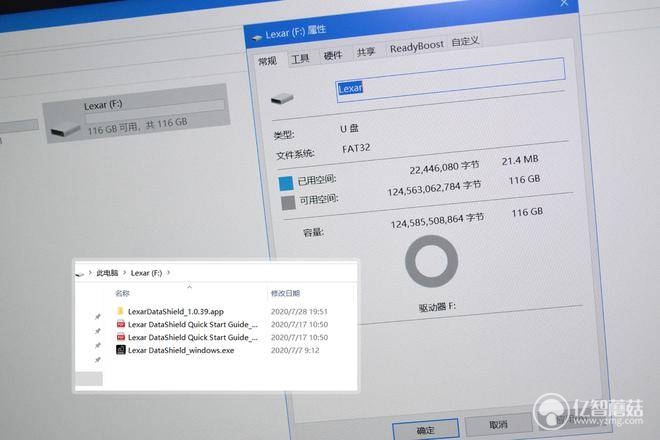Select Lexar DataShield_windows.exe file
660x440 pixels.
[x=181, y=350]
